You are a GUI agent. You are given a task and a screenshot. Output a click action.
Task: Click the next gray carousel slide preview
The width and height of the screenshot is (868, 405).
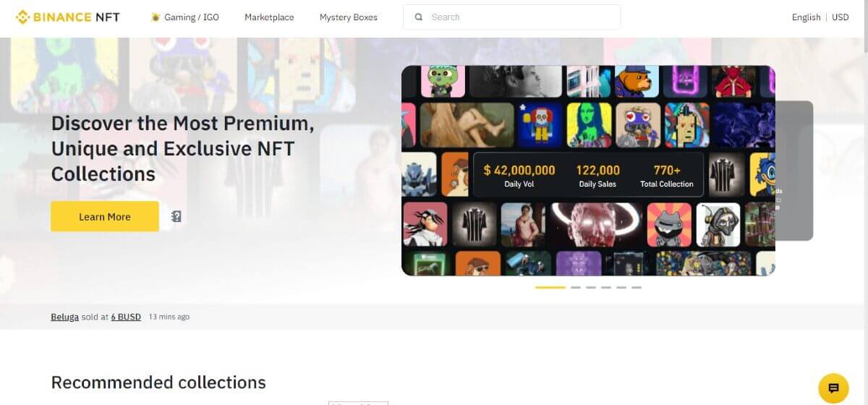pos(794,171)
